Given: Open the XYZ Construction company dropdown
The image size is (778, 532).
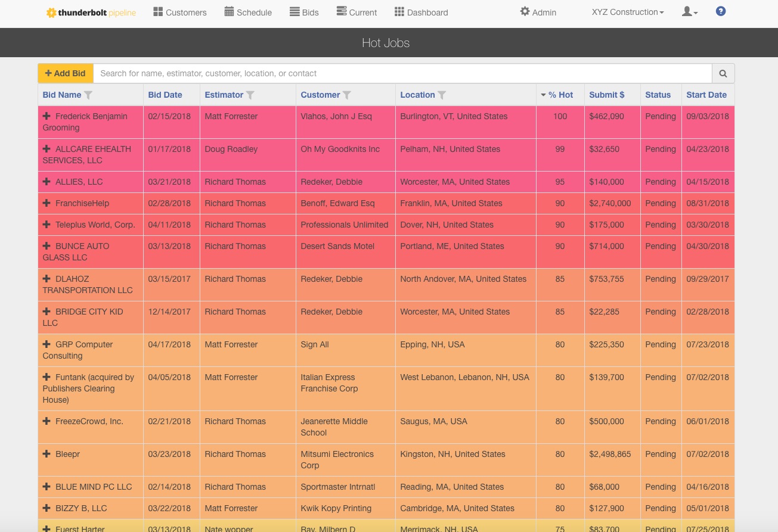Looking at the screenshot, I should pos(627,12).
